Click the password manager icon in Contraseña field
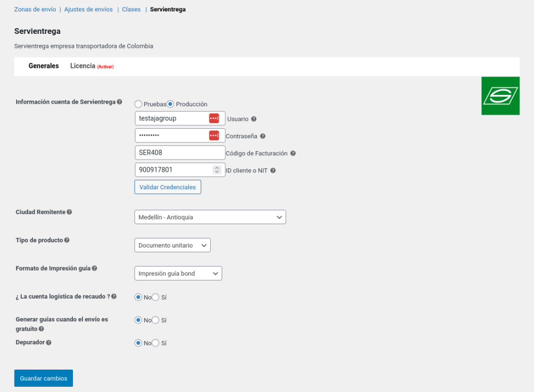The width and height of the screenshot is (534, 392). 214,136
